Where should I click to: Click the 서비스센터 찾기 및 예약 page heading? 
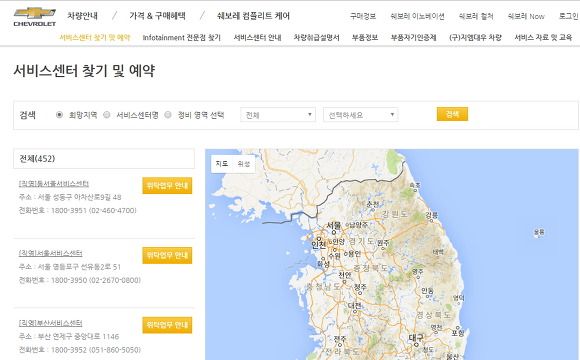pos(84,71)
